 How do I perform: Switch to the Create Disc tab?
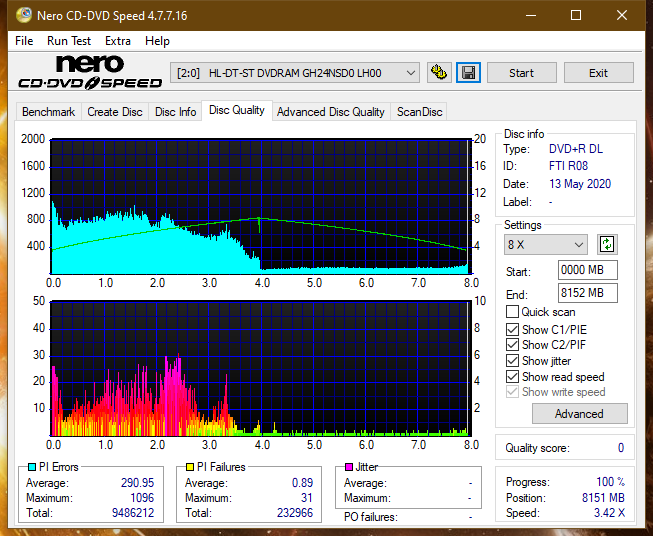click(115, 112)
